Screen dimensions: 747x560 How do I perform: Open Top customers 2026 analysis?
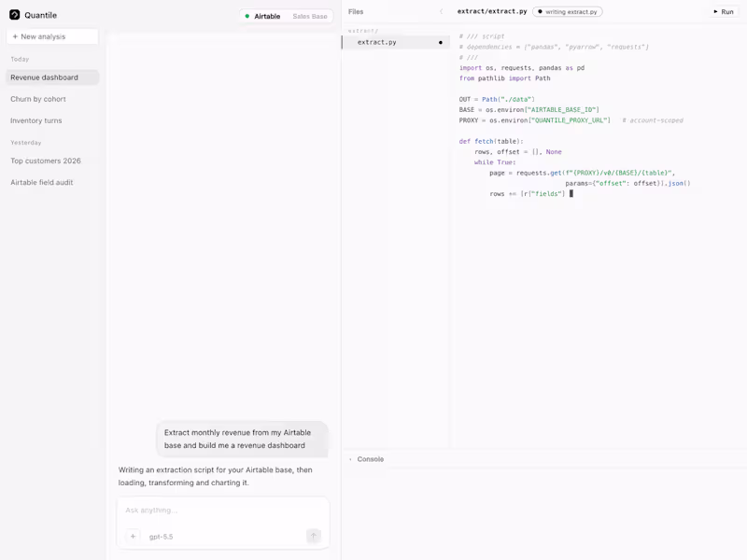pos(52,161)
